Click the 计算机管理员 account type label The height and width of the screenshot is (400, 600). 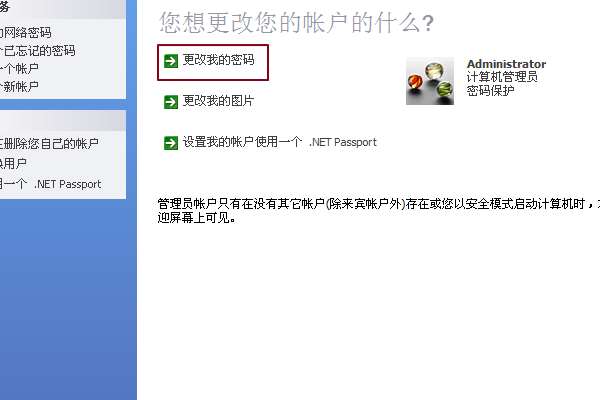click(x=502, y=77)
